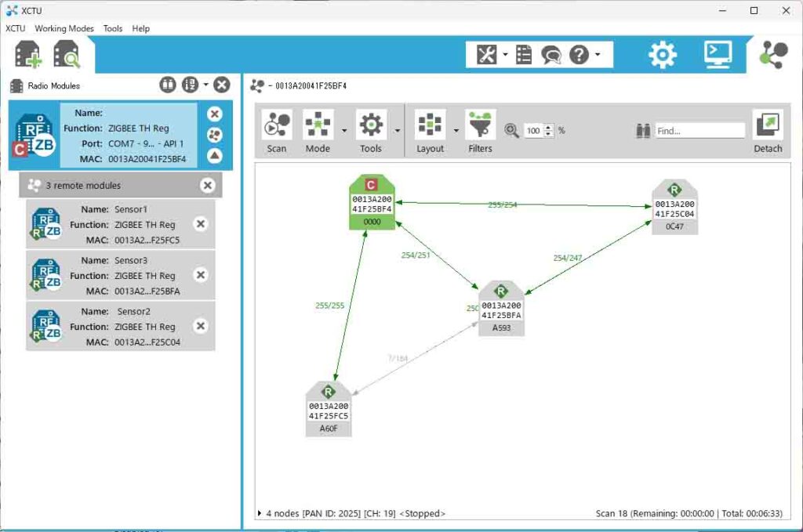803x532 pixels.
Task: Open the Help menu
Action: coord(141,29)
